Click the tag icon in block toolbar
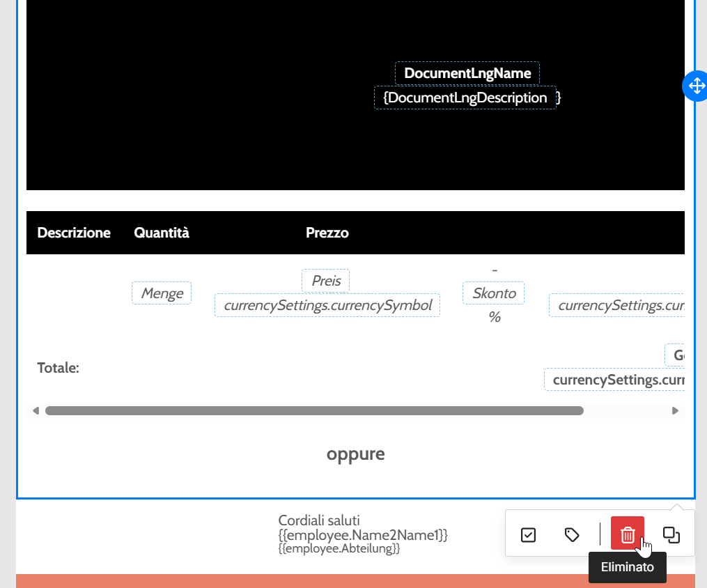The image size is (707, 588). [x=572, y=534]
